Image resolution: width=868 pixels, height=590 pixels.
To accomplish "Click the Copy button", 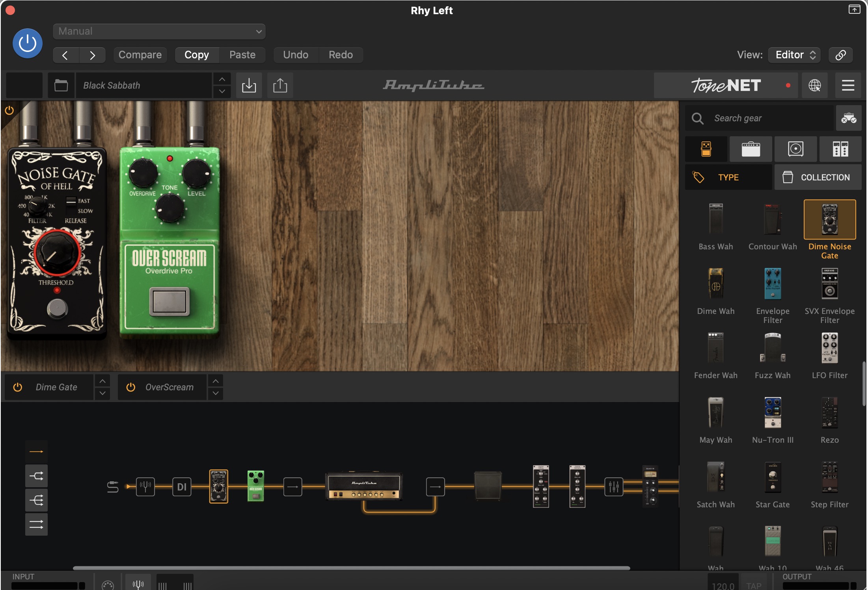I will (x=197, y=55).
